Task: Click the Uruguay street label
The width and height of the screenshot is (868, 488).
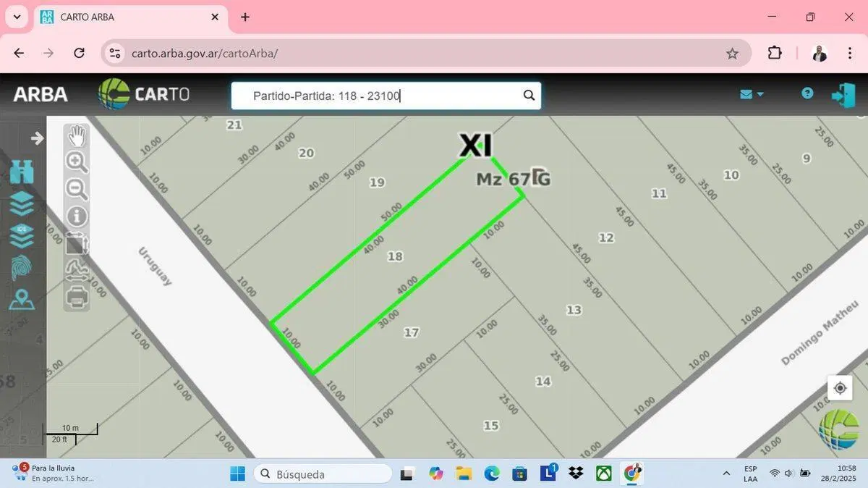Action: (x=156, y=266)
